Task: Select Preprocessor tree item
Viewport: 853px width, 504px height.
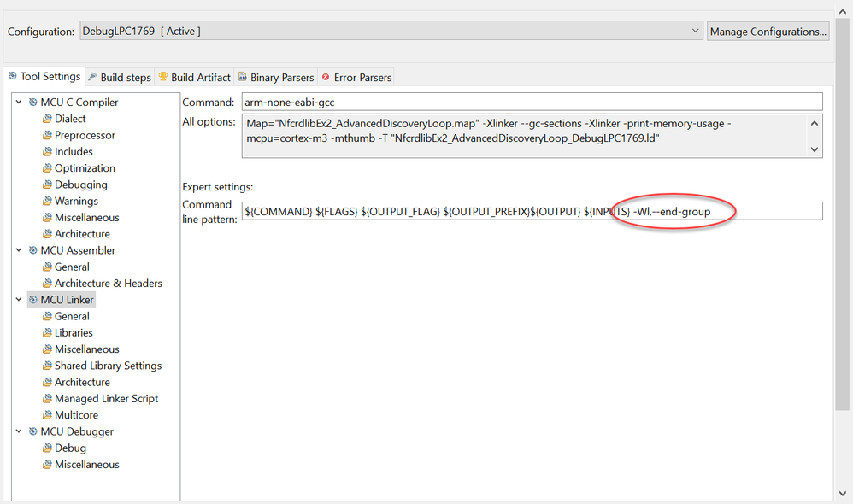Action: tap(85, 135)
